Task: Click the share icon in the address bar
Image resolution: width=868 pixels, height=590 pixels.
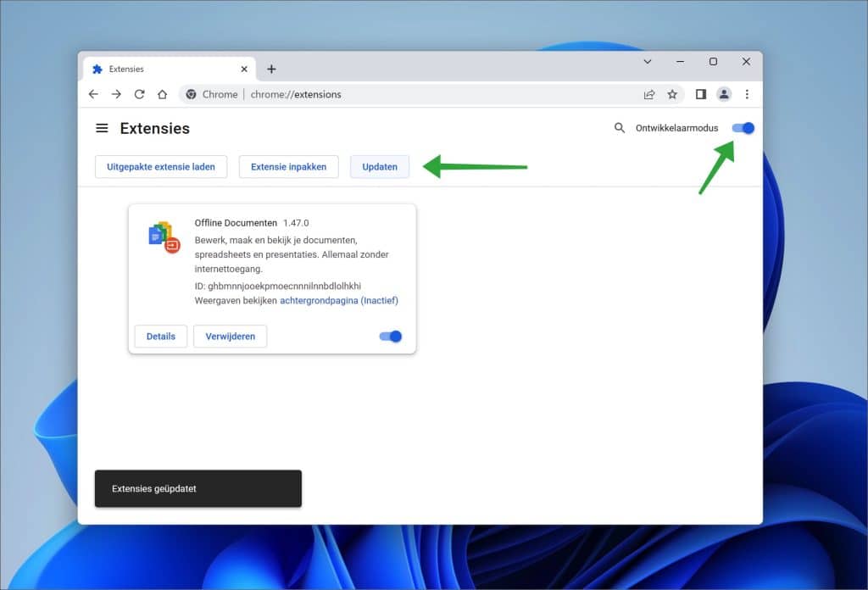Action: click(648, 94)
